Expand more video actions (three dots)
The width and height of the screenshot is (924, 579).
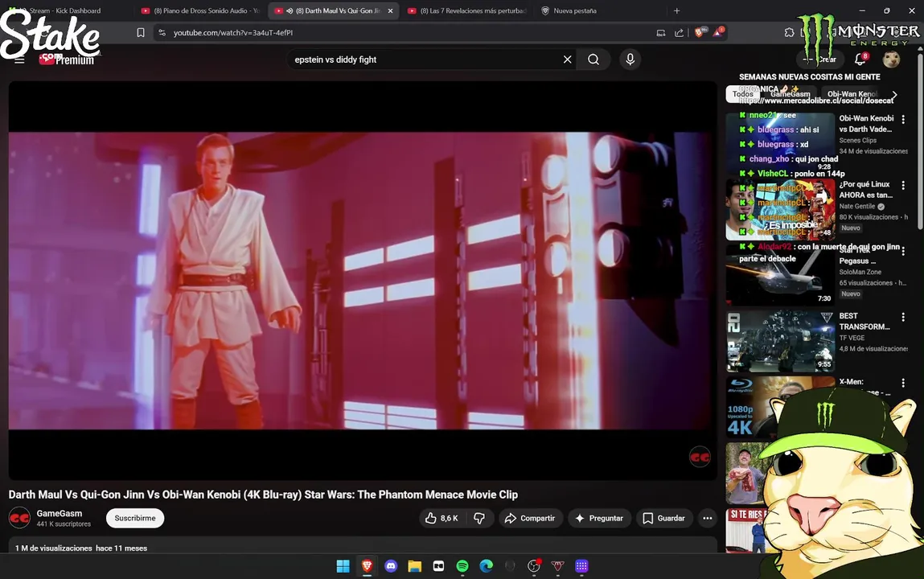707,519
